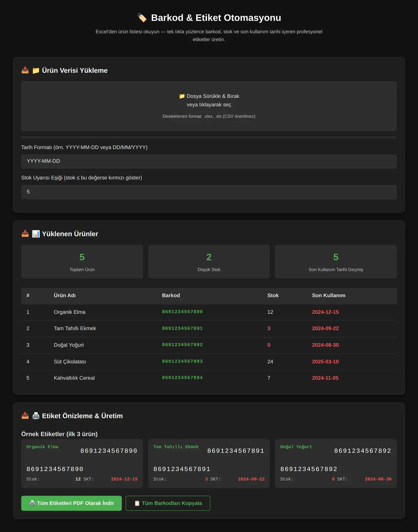
Task: Click the inbox tray icon in Etiket Önizleme header
Action: click(25, 416)
